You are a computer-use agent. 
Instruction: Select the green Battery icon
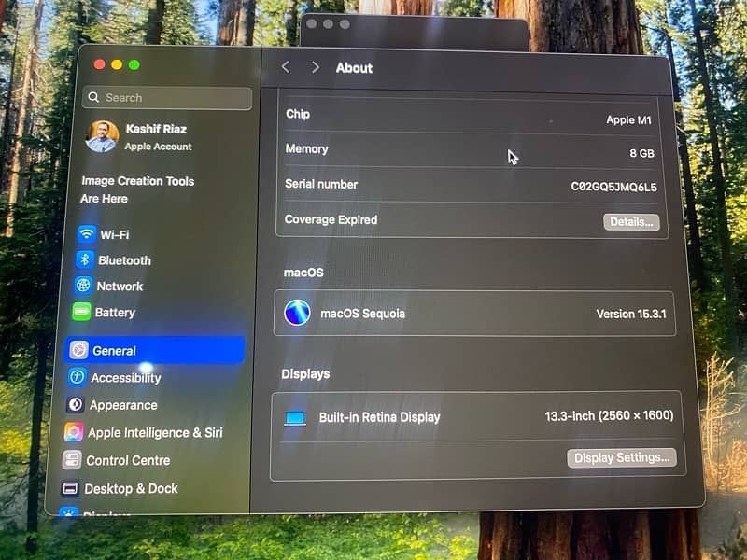pos(81,312)
